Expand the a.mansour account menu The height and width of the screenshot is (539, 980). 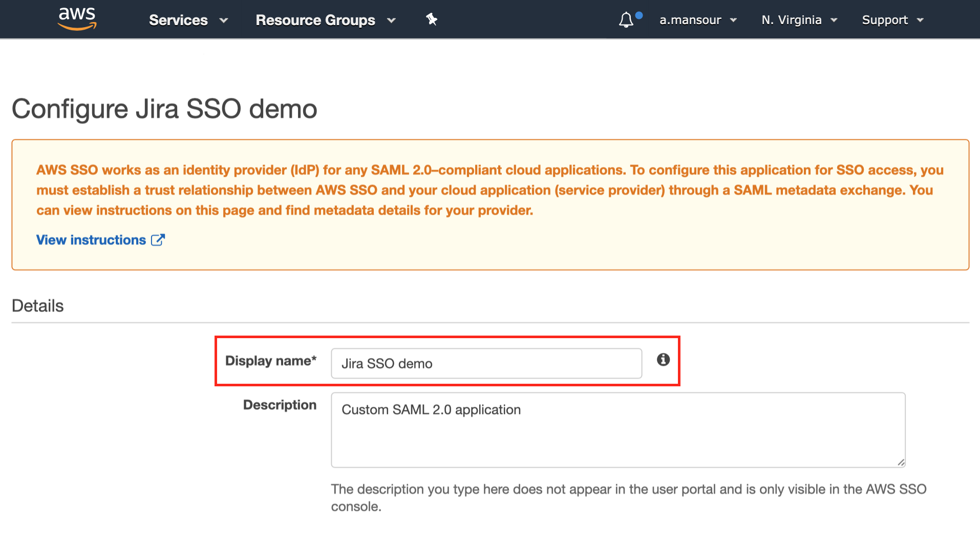point(698,20)
